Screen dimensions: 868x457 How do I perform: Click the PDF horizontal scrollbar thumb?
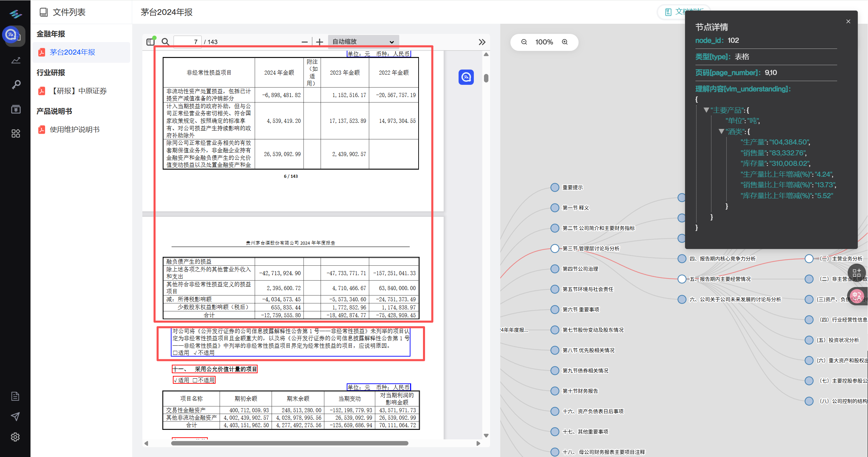tap(290, 443)
